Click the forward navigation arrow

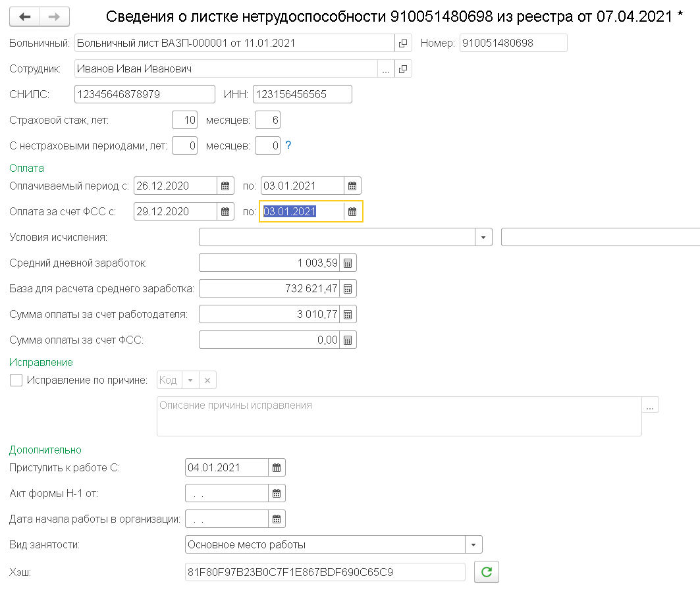click(x=55, y=16)
